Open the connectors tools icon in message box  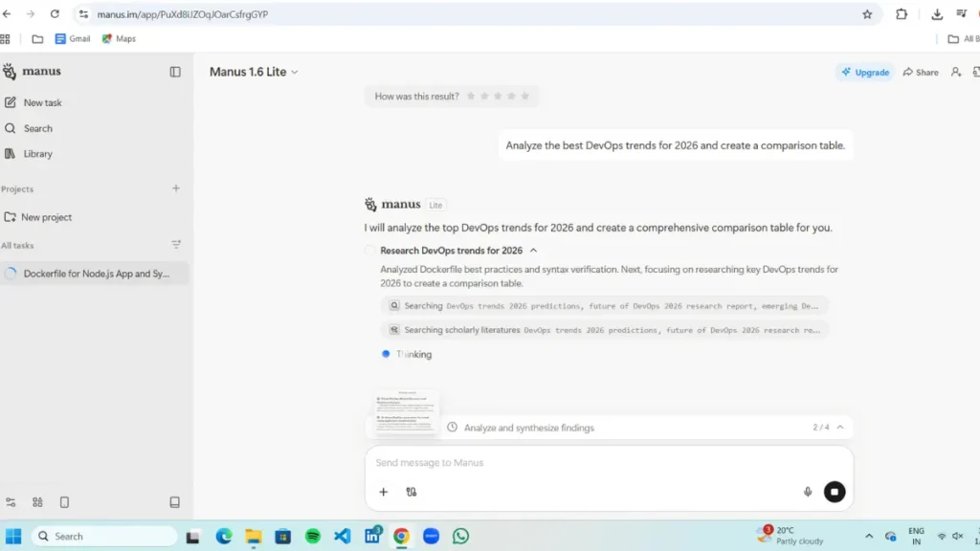pyautogui.click(x=412, y=492)
